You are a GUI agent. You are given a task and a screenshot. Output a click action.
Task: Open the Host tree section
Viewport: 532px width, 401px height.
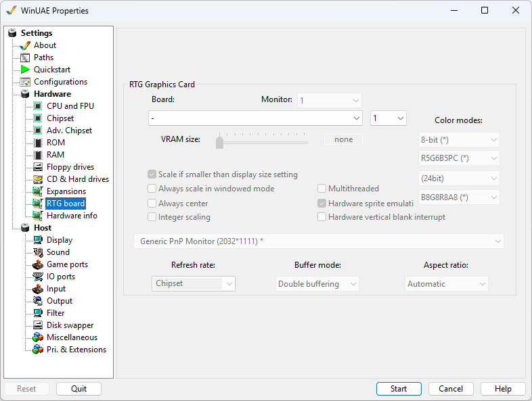tap(43, 228)
